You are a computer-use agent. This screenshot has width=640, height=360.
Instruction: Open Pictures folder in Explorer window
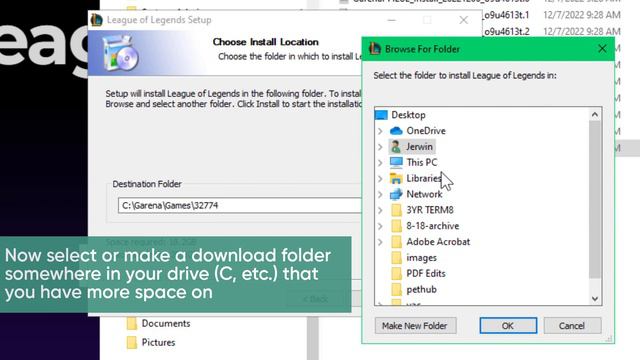coord(158,342)
